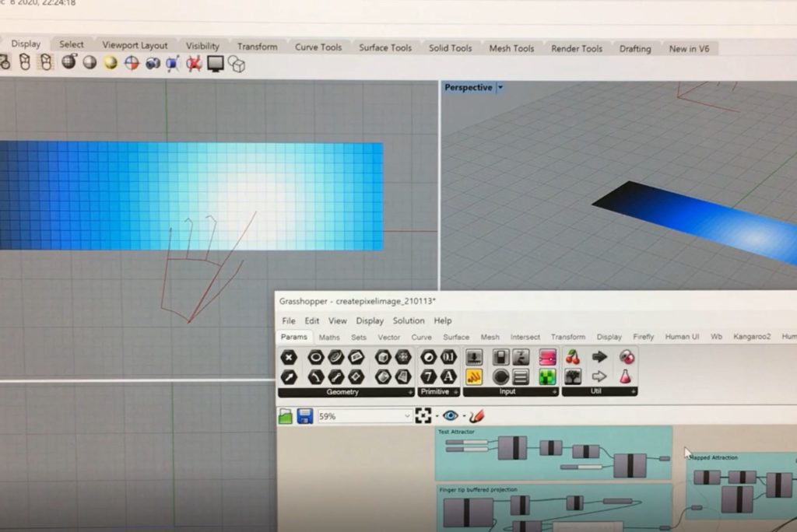Expand the Perspective viewport dropdown arrow

click(x=500, y=88)
